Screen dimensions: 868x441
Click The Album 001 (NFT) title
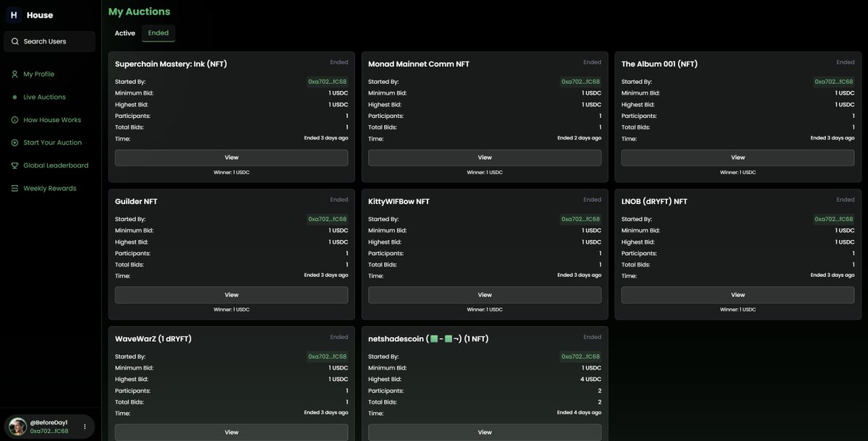660,64
